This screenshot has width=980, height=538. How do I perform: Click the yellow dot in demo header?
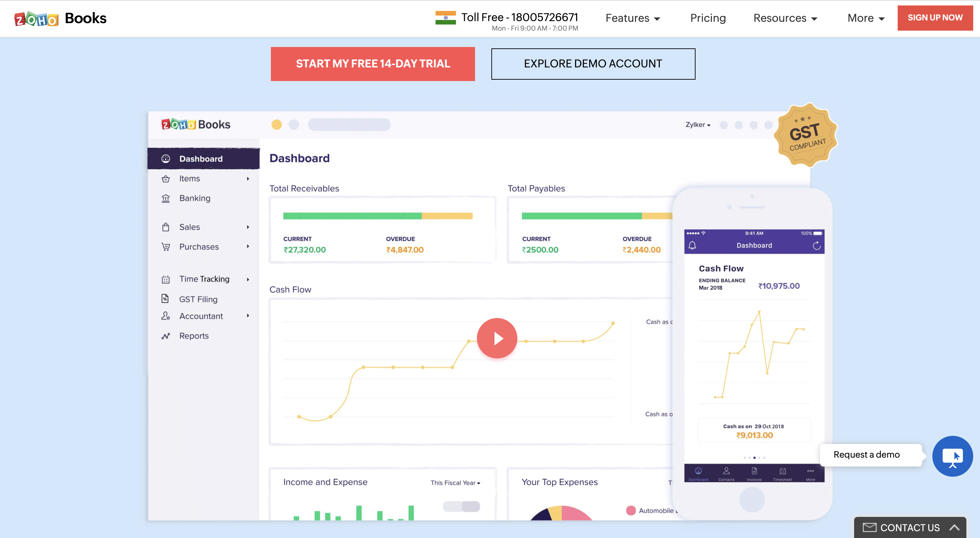(277, 125)
